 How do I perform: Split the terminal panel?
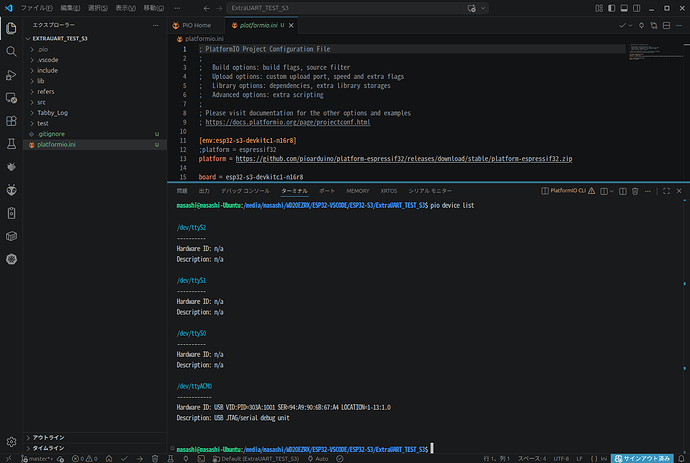coord(623,191)
